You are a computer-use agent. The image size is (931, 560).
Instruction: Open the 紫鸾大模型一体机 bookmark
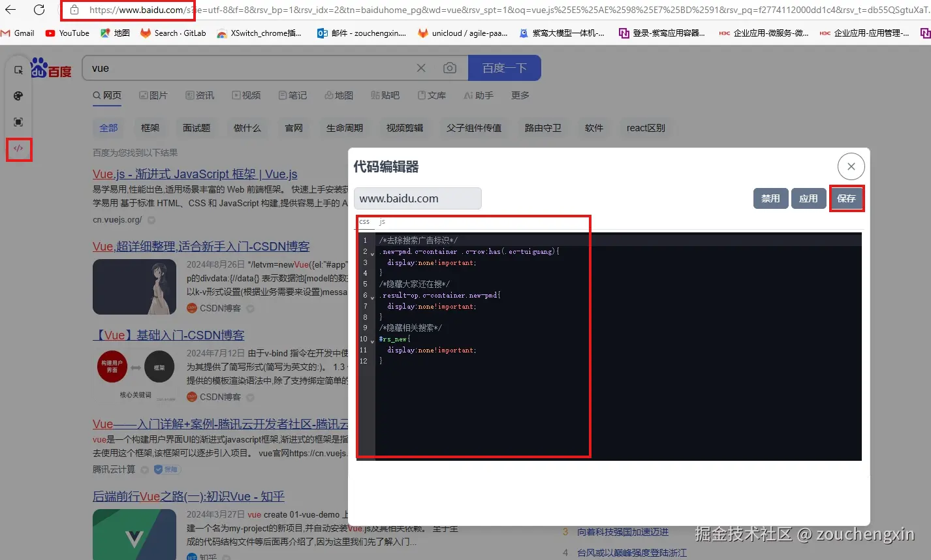click(561, 33)
